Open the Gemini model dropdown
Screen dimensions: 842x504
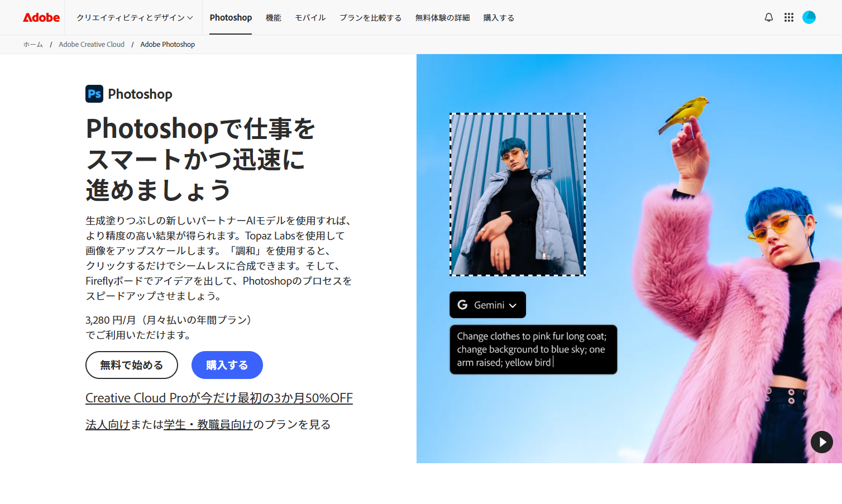pyautogui.click(x=487, y=305)
